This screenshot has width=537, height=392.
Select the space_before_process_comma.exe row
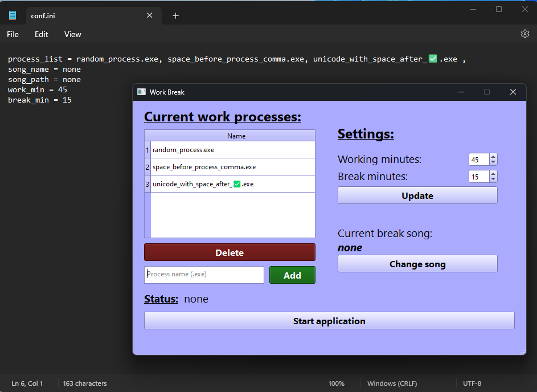(232, 167)
